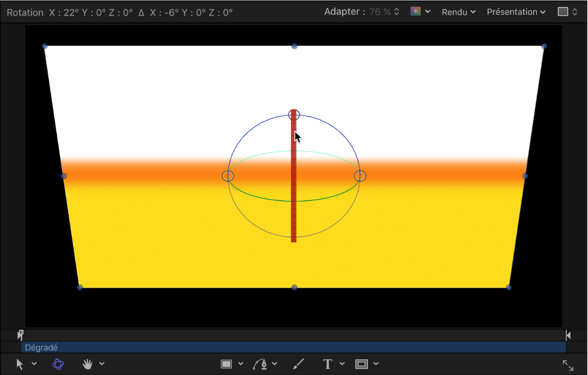The image size is (588, 375).
Task: Open the color channels pop-up menu
Action: [420, 12]
